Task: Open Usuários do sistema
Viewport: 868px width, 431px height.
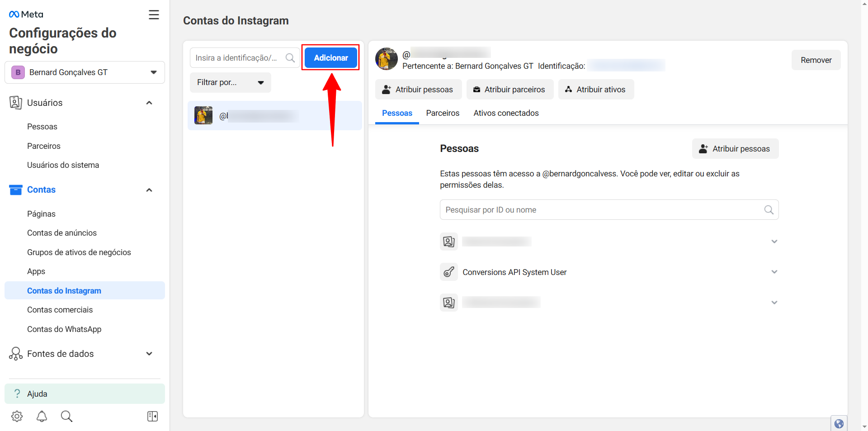Action: (x=63, y=165)
